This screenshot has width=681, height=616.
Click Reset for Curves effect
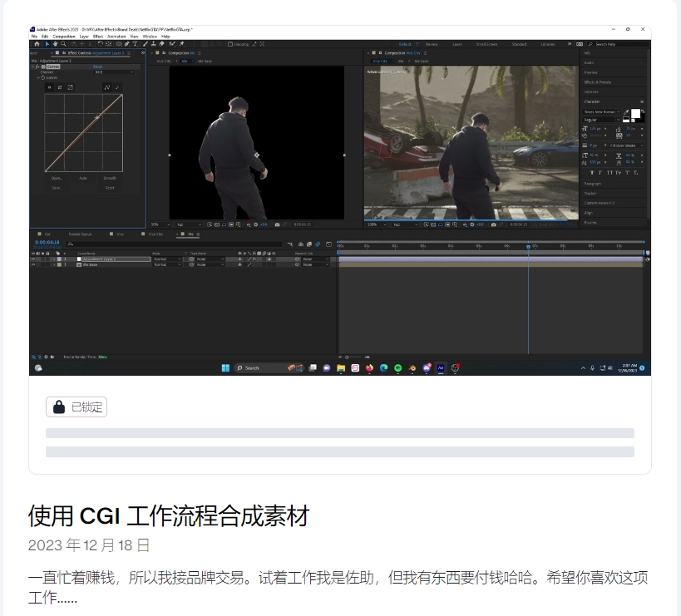tap(98, 67)
